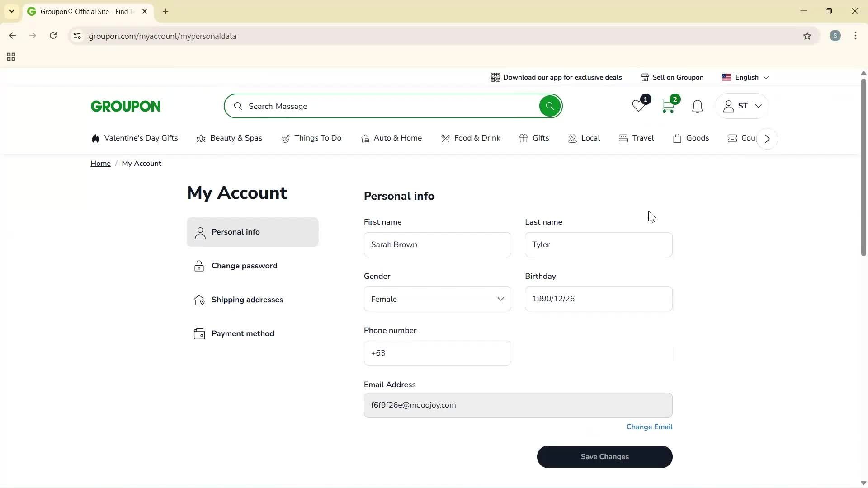Open the shopping cart icon
The height and width of the screenshot is (488, 868).
tap(668, 107)
